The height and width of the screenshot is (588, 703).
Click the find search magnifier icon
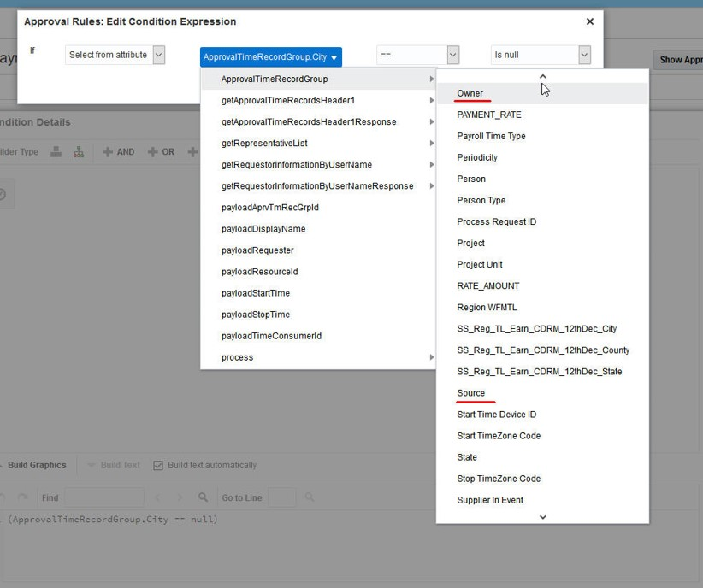tap(203, 497)
